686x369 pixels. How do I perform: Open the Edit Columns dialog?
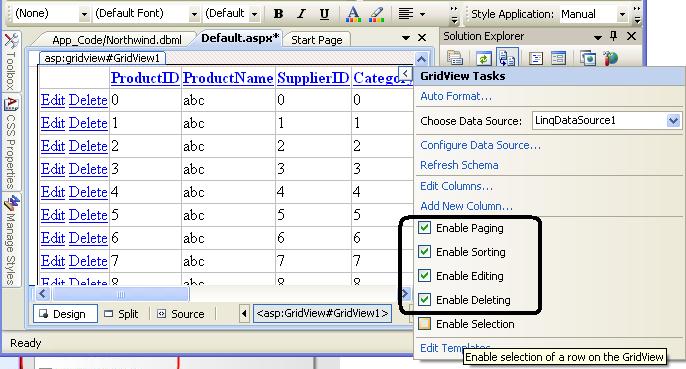click(x=456, y=186)
